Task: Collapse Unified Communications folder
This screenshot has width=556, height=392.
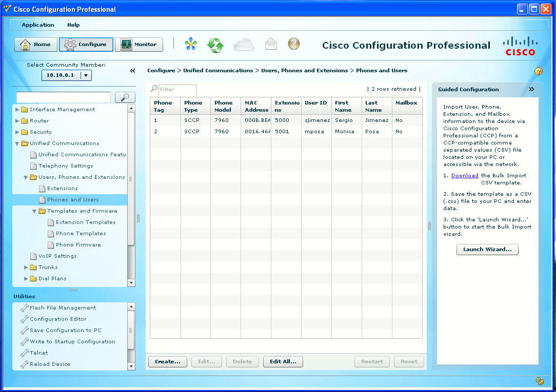Action: point(17,144)
